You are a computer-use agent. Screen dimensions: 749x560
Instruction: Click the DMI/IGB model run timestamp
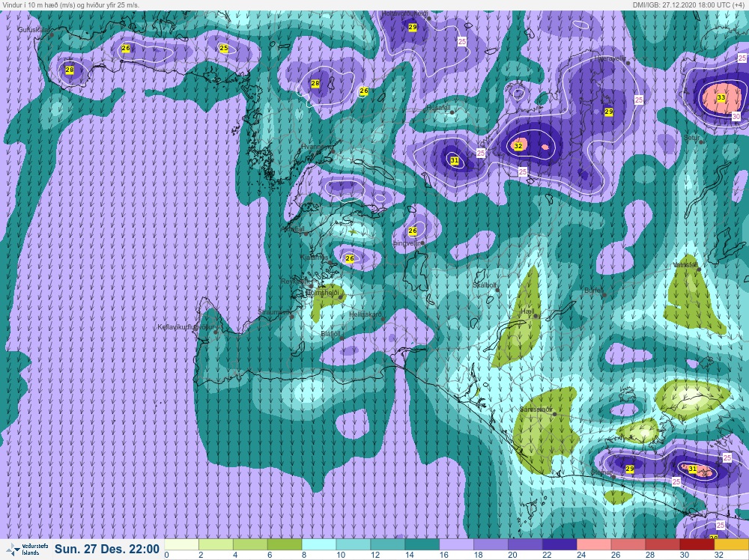[x=690, y=4]
